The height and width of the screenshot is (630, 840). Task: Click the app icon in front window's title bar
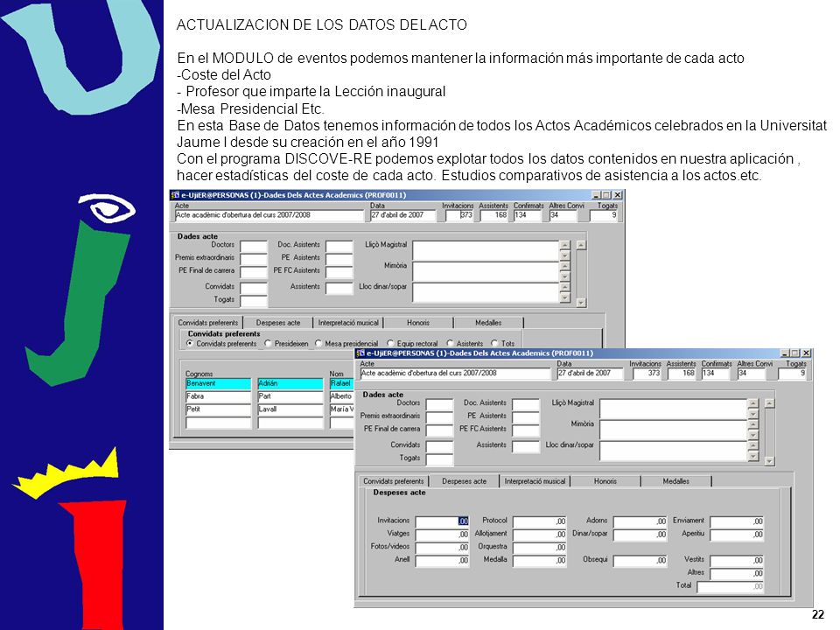pos(361,353)
